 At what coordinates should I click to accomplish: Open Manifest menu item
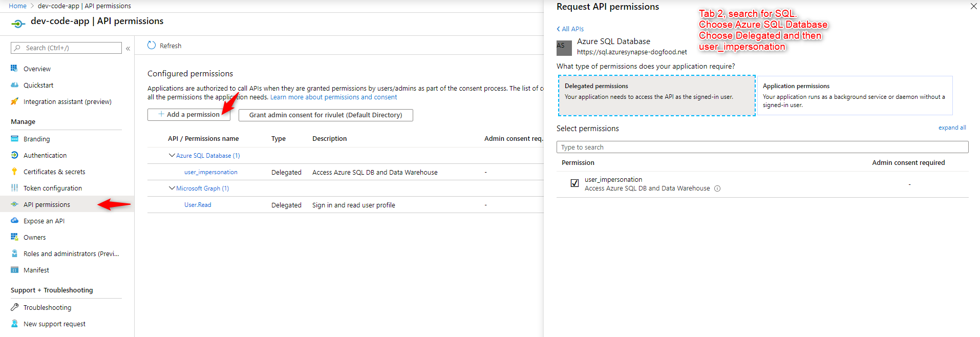pyautogui.click(x=36, y=270)
